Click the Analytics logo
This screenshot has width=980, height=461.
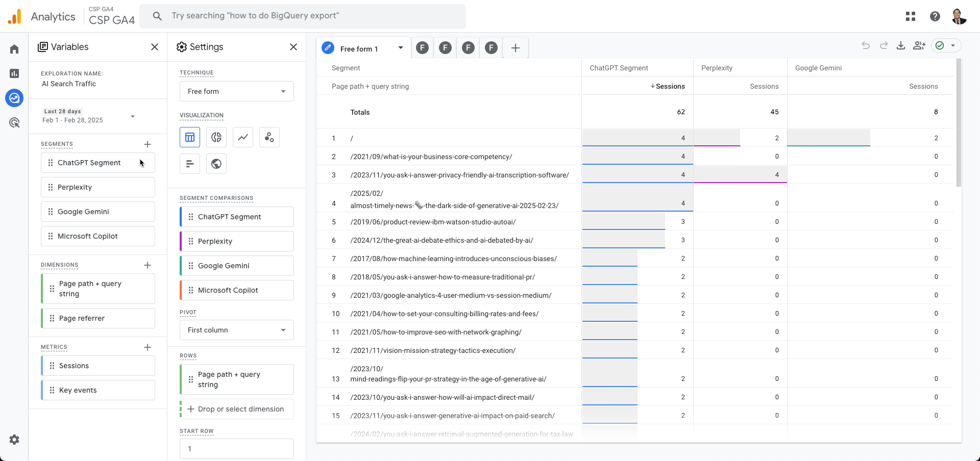41,16
